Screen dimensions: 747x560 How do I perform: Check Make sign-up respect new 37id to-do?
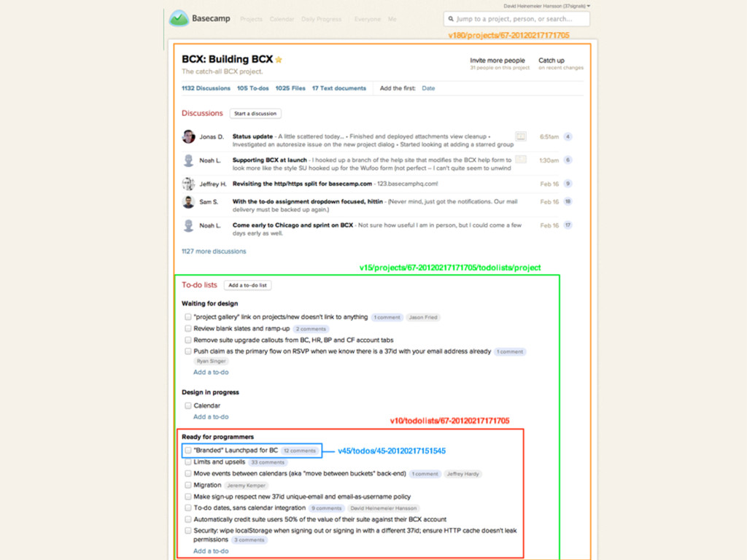coord(187,497)
